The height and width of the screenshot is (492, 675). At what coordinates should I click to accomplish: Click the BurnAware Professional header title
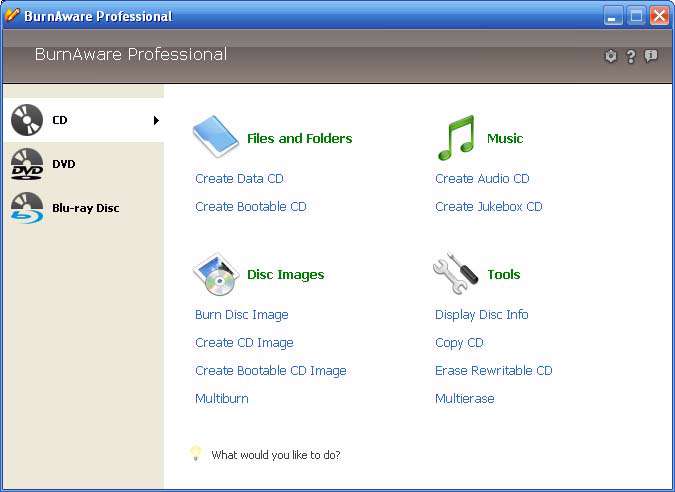pyautogui.click(x=131, y=55)
